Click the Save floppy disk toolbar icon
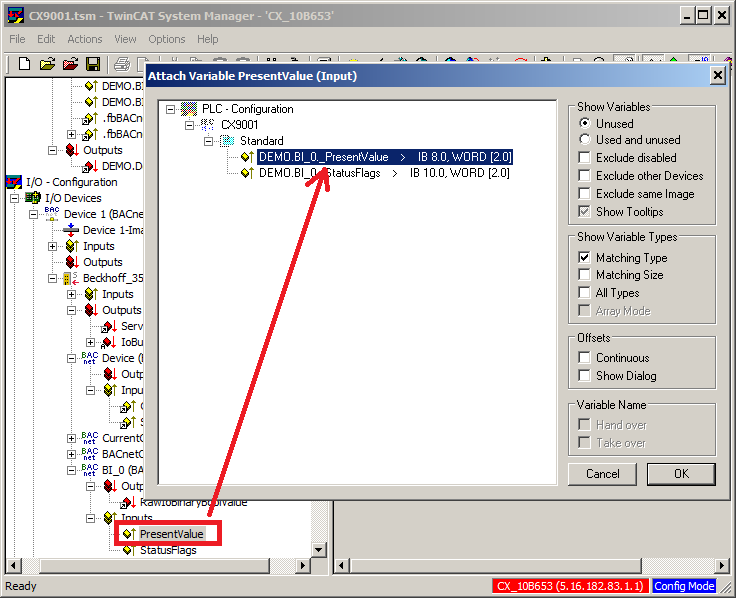 pos(93,64)
